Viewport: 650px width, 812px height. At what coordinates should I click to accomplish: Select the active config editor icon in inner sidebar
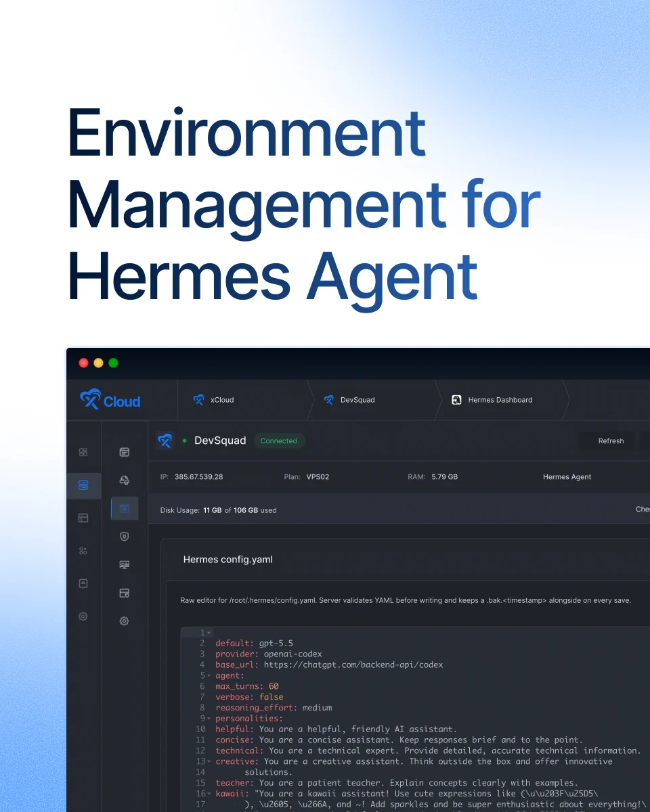pyautogui.click(x=125, y=508)
